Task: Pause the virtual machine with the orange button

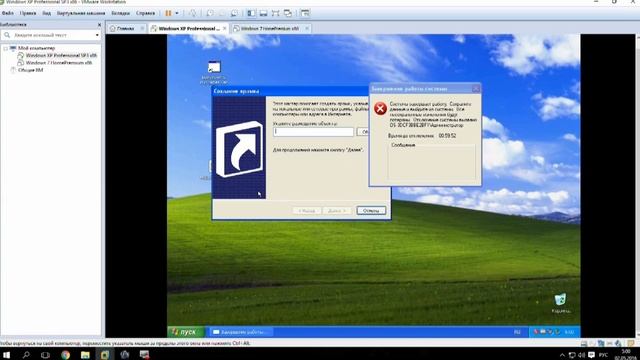Action: (168, 13)
